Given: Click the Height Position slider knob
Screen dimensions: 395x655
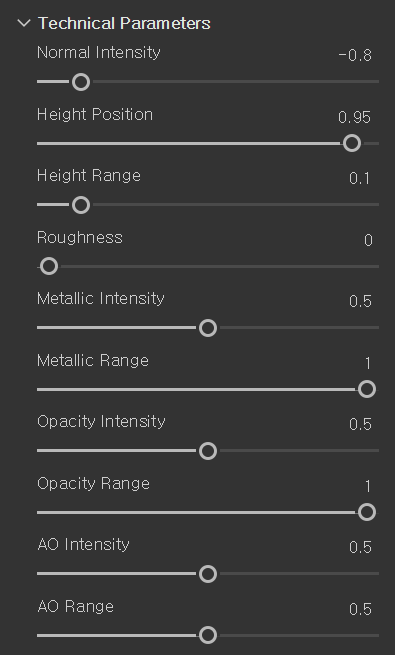Looking at the screenshot, I should (352, 143).
